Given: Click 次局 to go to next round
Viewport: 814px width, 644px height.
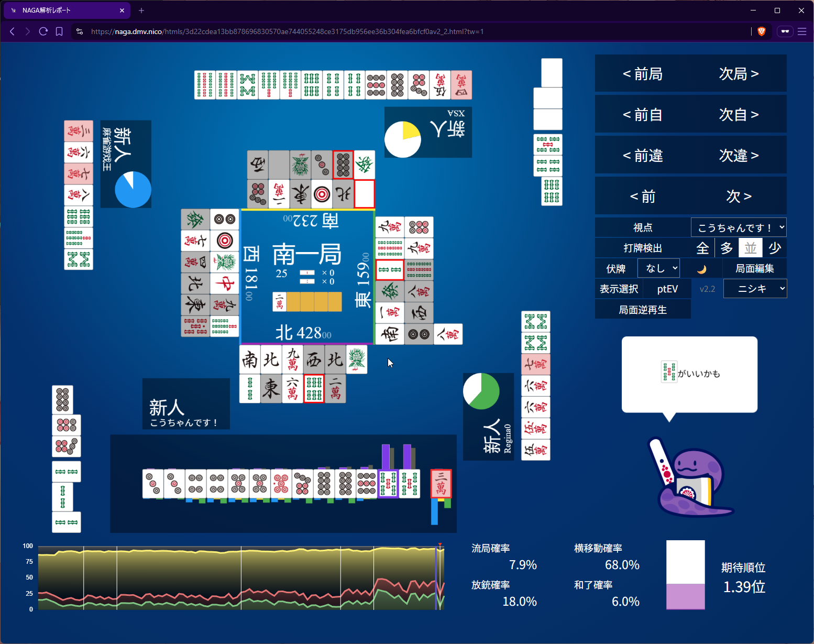Looking at the screenshot, I should (x=739, y=74).
